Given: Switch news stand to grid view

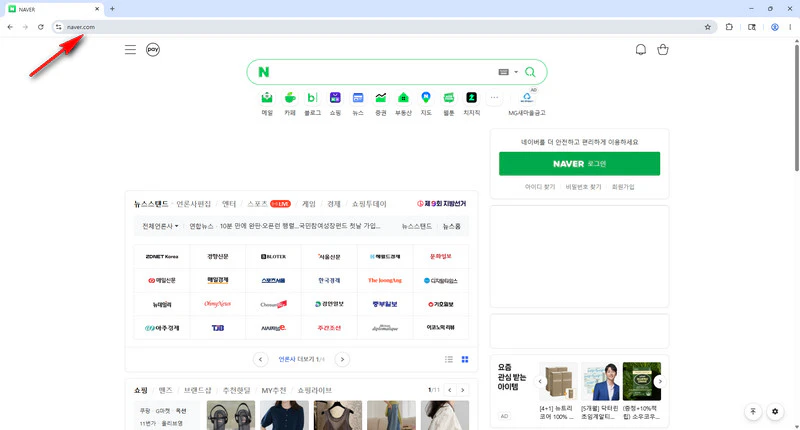Looking at the screenshot, I should click(x=465, y=360).
